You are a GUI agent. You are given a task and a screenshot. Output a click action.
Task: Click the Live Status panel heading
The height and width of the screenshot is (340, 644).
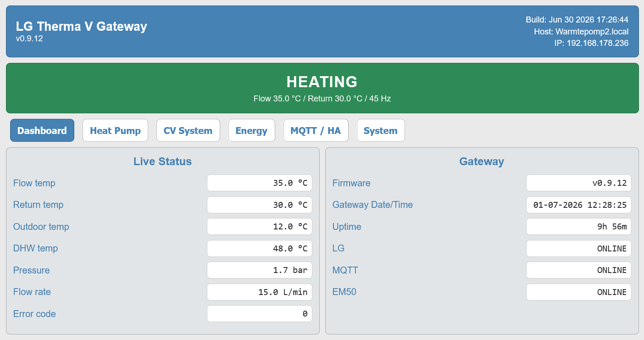162,162
